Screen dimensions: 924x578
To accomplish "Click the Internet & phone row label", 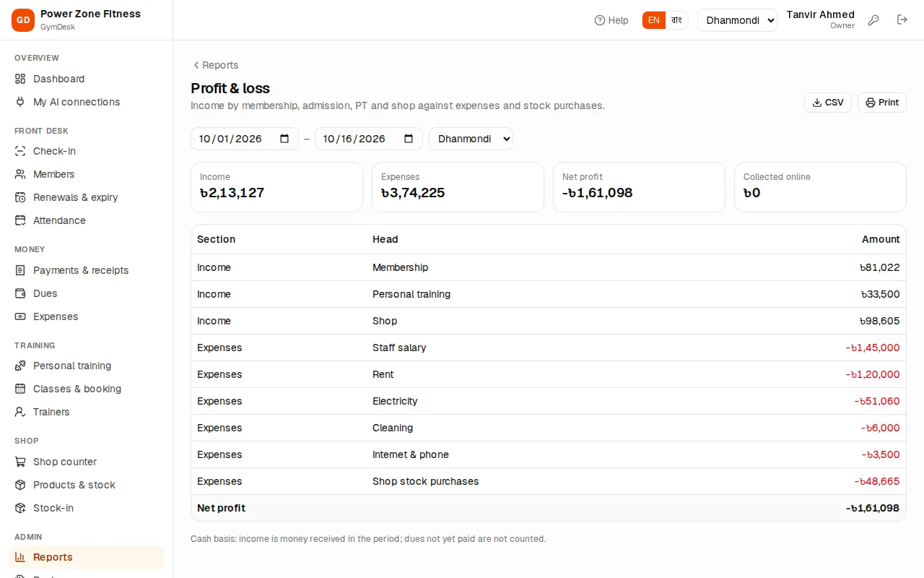I will click(x=411, y=454).
